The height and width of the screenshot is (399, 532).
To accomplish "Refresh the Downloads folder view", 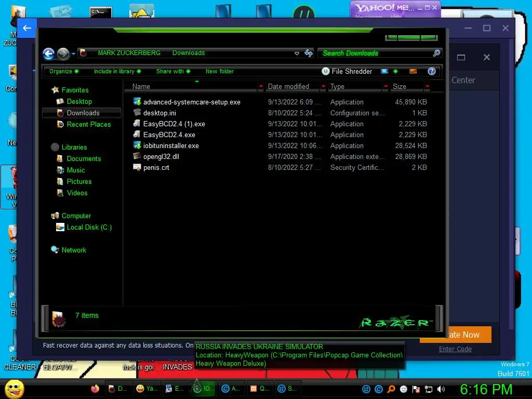I will pyautogui.click(x=309, y=53).
